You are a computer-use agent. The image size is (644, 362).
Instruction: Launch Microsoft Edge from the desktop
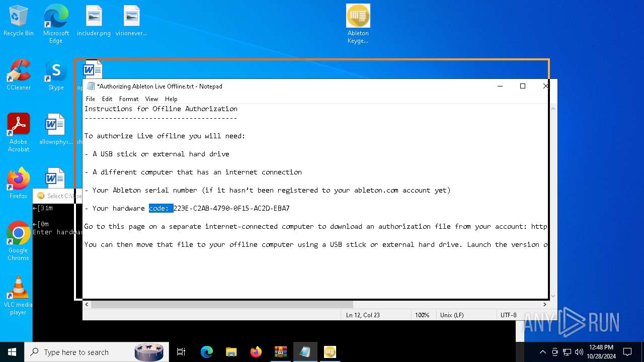coord(56,23)
